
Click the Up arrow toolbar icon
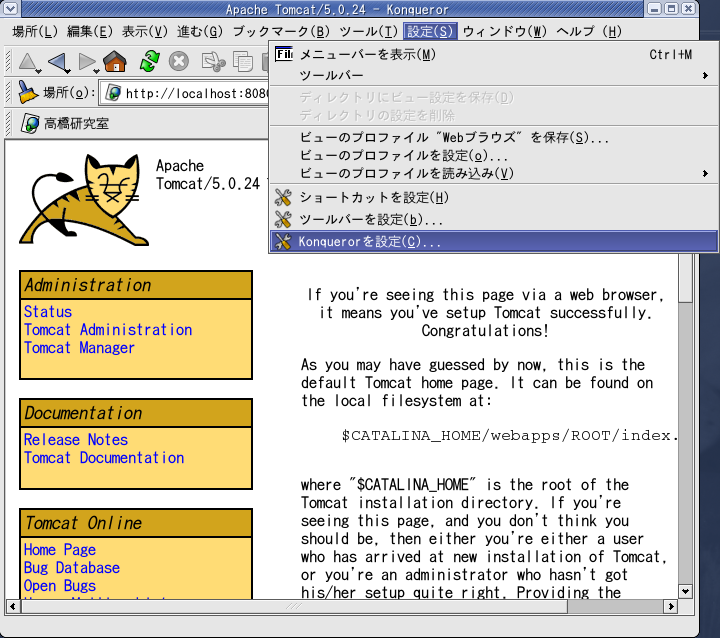[27, 62]
